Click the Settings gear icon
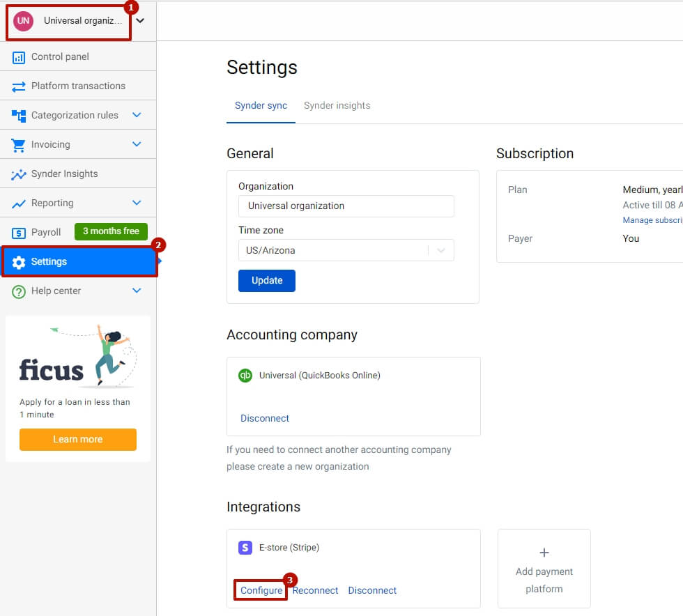 point(18,262)
